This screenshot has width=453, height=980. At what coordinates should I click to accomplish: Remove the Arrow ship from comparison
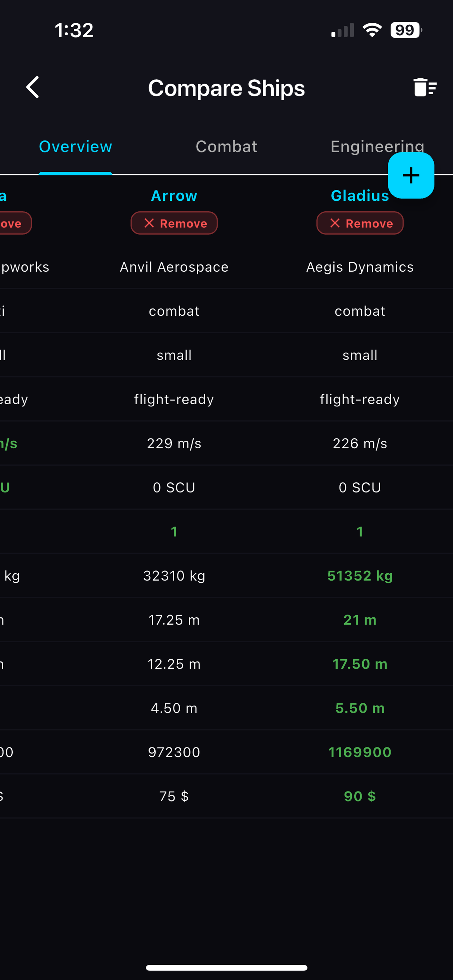click(174, 223)
